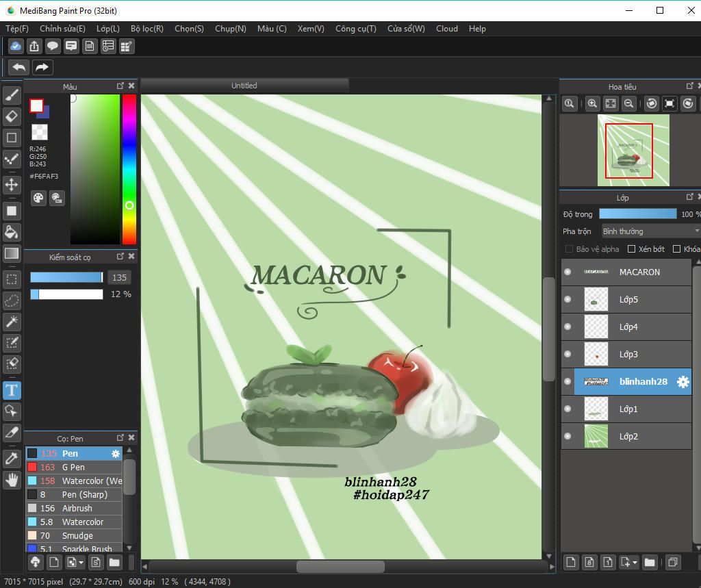Click the navigator preview thumbnail
701x588 pixels.
pyautogui.click(x=633, y=150)
